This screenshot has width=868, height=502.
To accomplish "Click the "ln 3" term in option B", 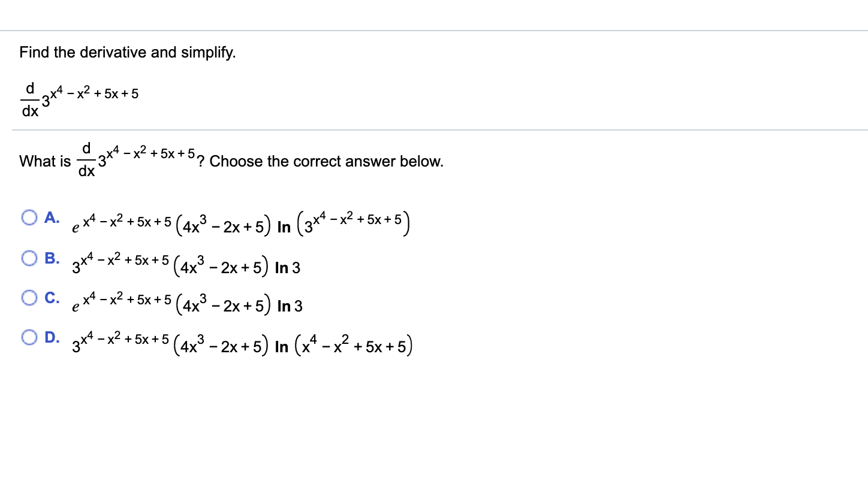I will 287,268.
